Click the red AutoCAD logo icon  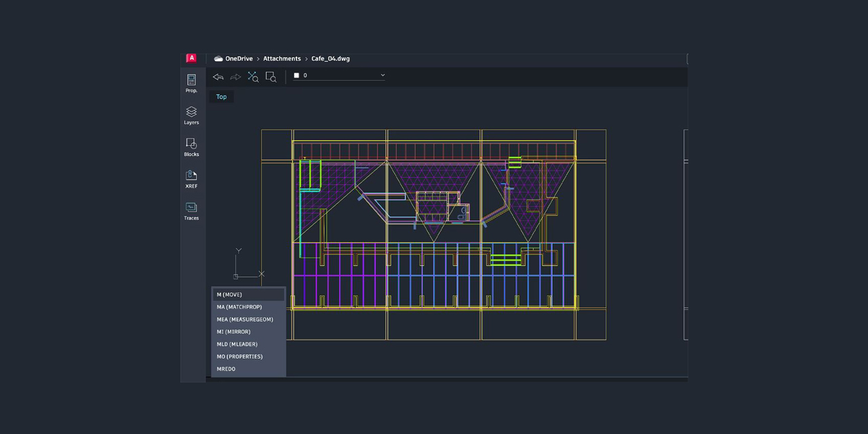191,58
